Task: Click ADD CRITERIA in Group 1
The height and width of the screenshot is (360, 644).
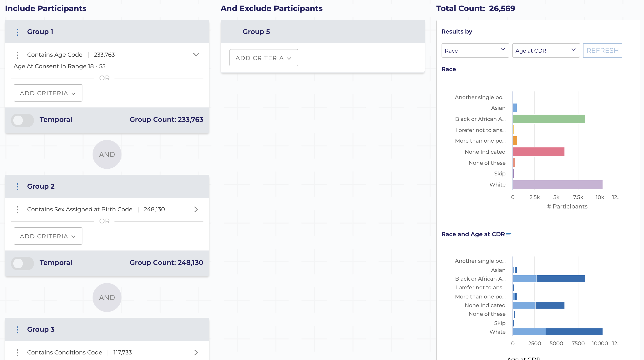Action: click(48, 93)
